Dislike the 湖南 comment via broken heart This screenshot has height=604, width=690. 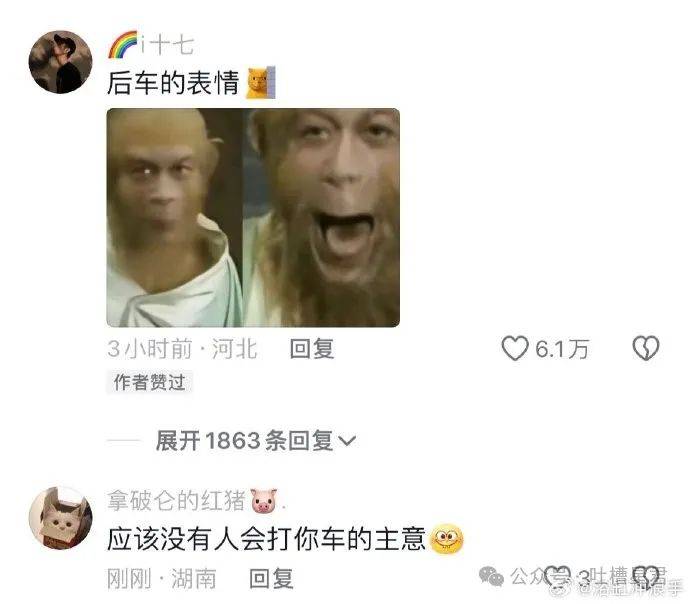coord(646,576)
